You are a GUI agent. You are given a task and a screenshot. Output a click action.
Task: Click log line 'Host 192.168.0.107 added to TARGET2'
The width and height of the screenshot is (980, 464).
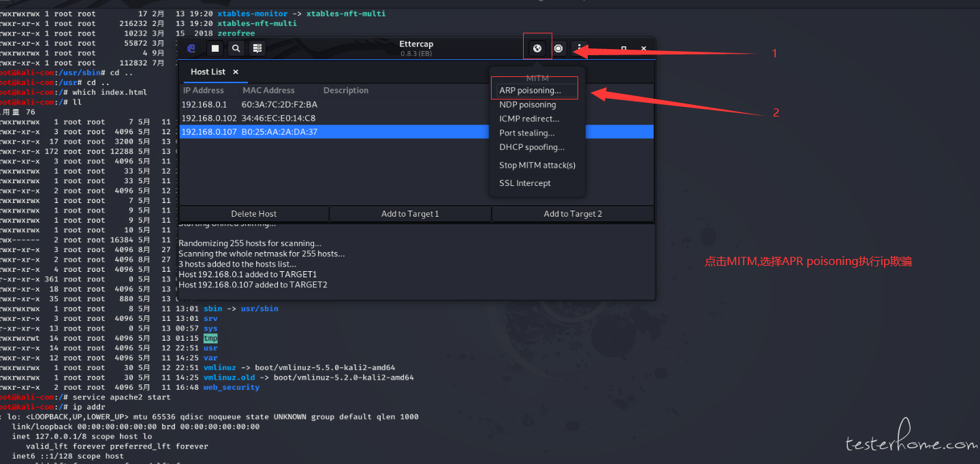point(253,285)
